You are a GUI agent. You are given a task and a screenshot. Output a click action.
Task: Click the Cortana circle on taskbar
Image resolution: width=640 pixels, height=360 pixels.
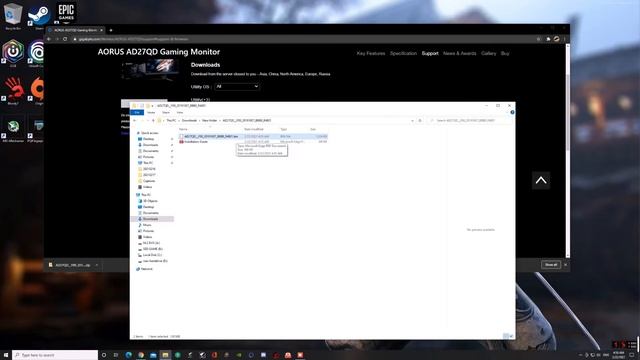click(x=104, y=355)
